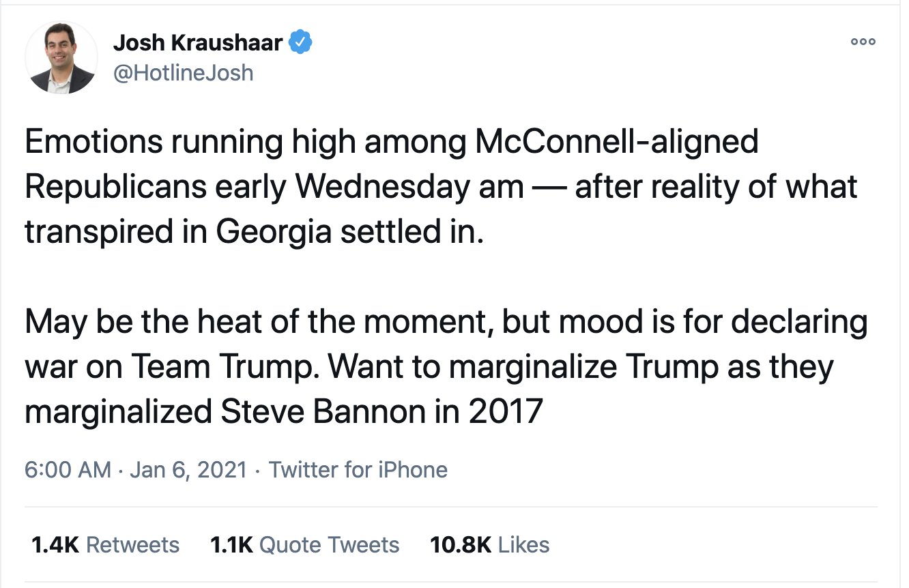Click the word "Republicans" in the tweet
Image resolution: width=909 pixels, height=588 pixels.
pos(117,187)
